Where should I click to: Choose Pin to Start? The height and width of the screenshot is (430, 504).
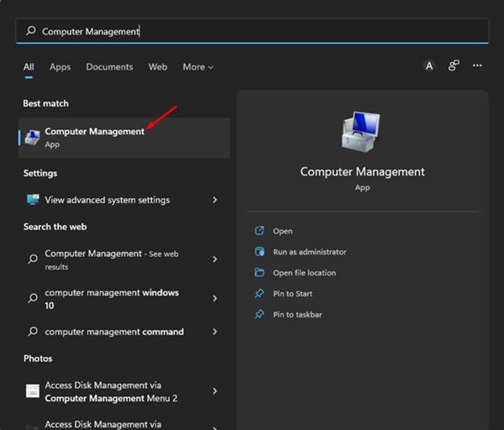pos(292,294)
